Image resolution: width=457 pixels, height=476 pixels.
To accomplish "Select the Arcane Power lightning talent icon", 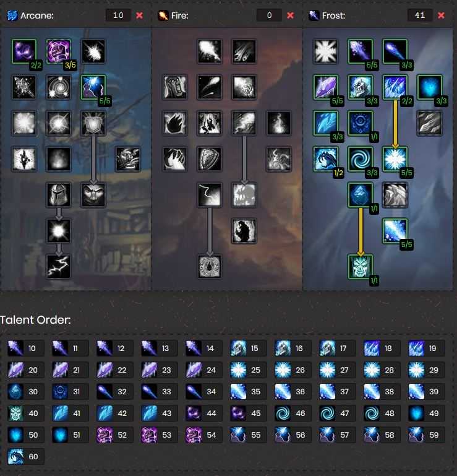I will click(x=59, y=266).
